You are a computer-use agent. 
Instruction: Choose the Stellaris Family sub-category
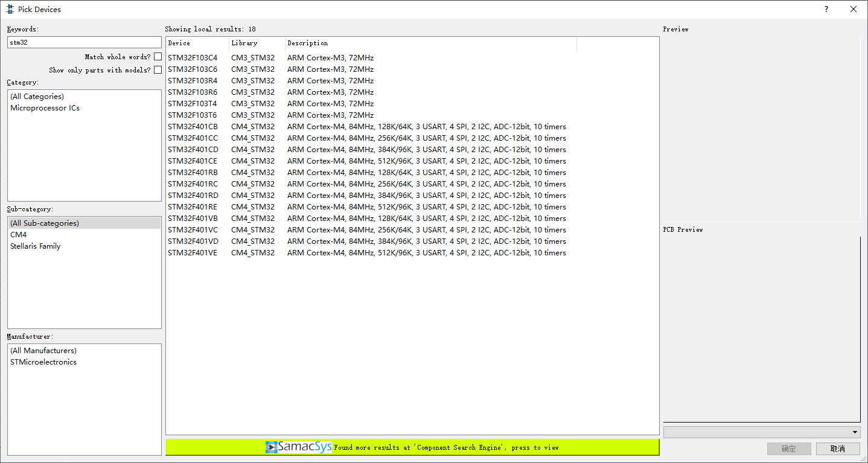coord(85,246)
